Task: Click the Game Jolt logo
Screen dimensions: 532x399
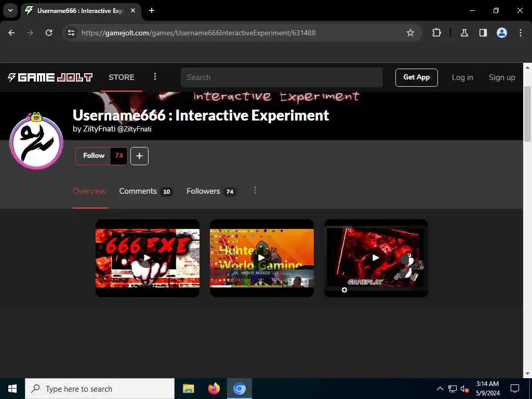Action: 50,77
